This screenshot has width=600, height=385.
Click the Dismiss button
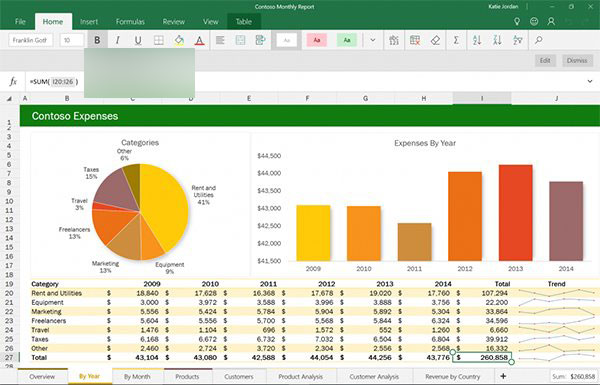[x=577, y=60]
